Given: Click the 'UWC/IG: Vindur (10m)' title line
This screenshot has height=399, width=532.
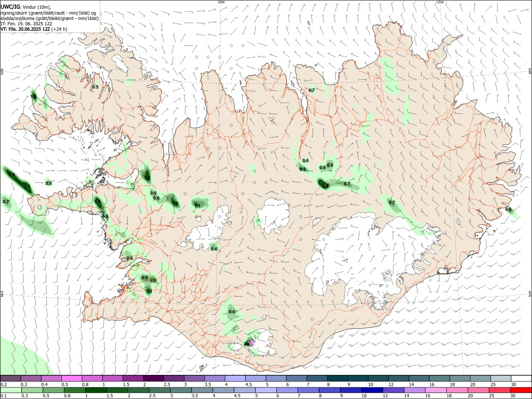Looking at the screenshot, I should pyautogui.click(x=25, y=7).
